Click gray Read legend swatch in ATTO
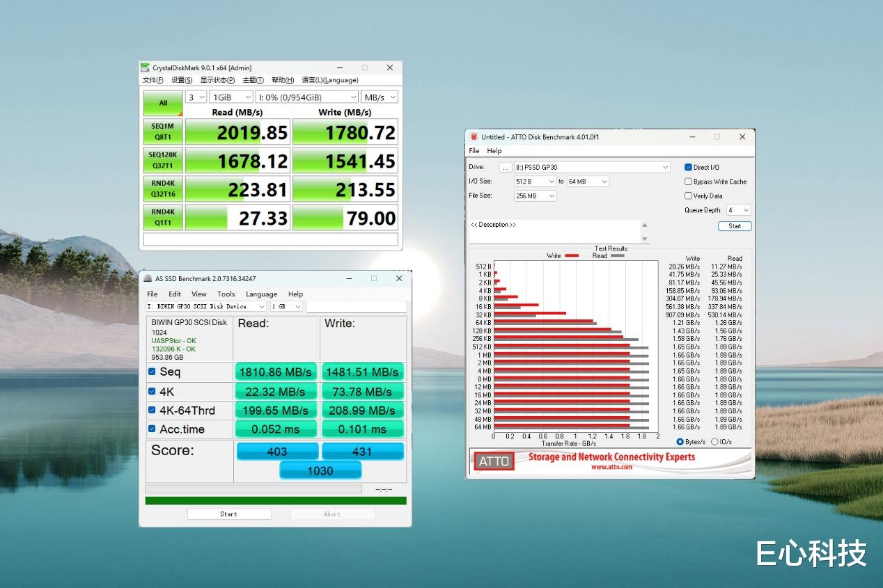 [x=617, y=256]
